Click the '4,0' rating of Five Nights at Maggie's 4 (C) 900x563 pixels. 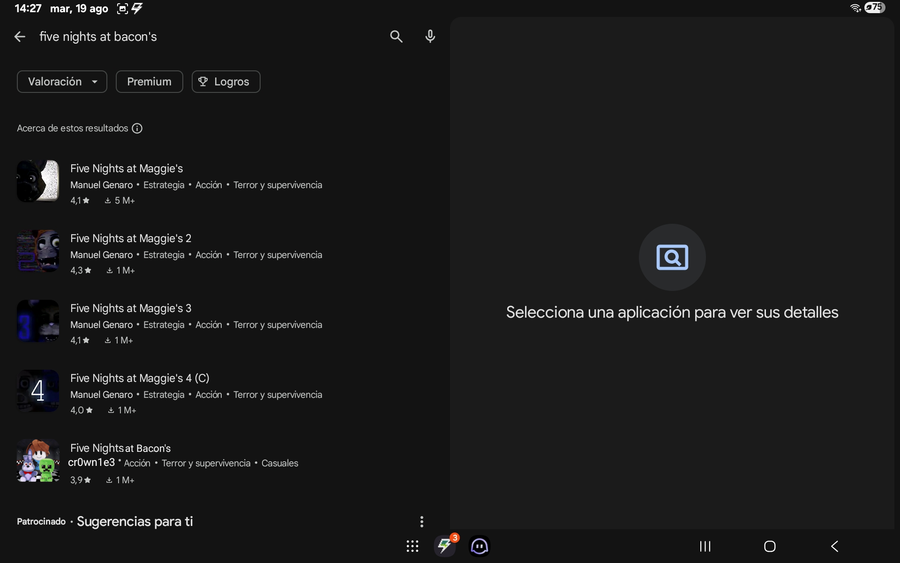[x=82, y=410]
